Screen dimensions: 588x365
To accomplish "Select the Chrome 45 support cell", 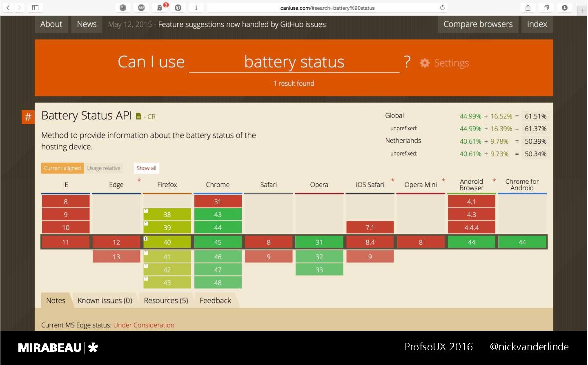I will pyautogui.click(x=218, y=242).
